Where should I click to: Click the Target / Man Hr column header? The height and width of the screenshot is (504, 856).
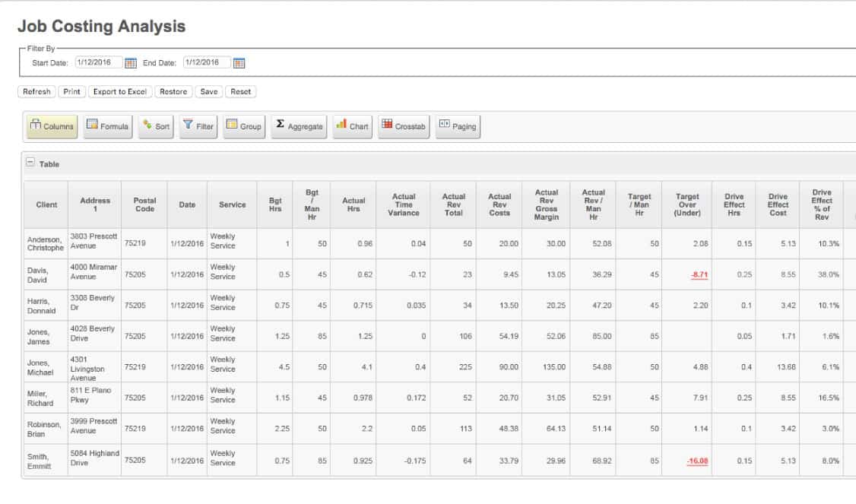[x=639, y=204]
